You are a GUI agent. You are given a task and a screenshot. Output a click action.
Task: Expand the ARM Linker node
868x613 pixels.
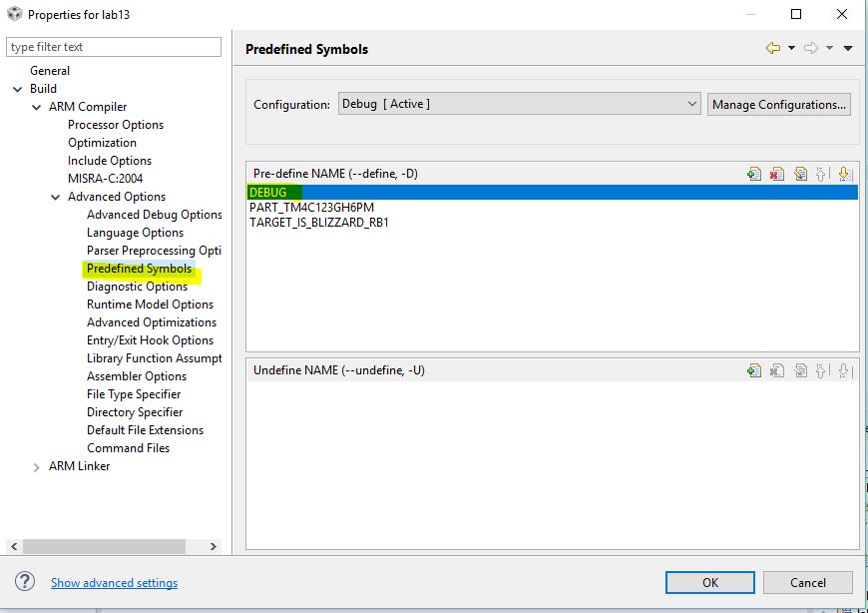click(x=37, y=467)
